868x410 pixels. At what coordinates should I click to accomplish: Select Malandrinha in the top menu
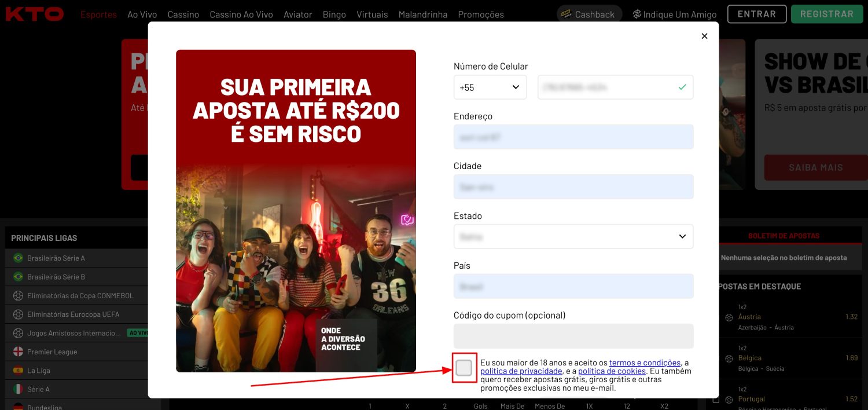423,14
